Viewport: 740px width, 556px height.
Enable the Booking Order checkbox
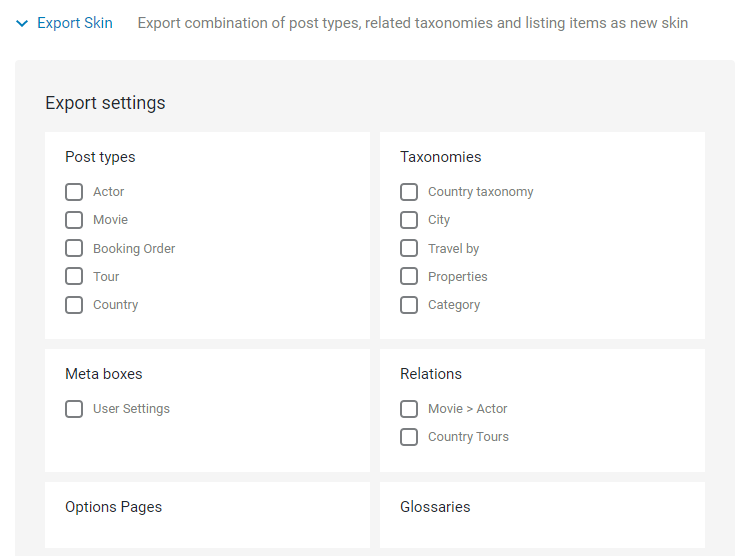pyautogui.click(x=74, y=248)
